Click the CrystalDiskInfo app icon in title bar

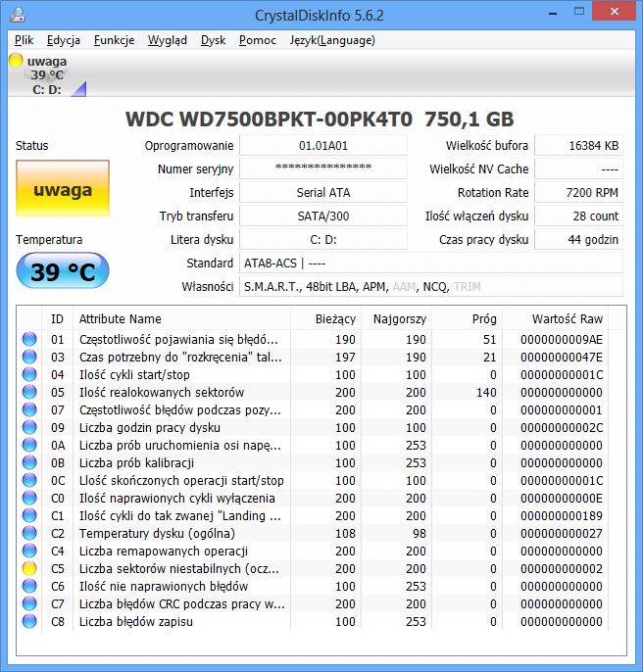pos(18,14)
